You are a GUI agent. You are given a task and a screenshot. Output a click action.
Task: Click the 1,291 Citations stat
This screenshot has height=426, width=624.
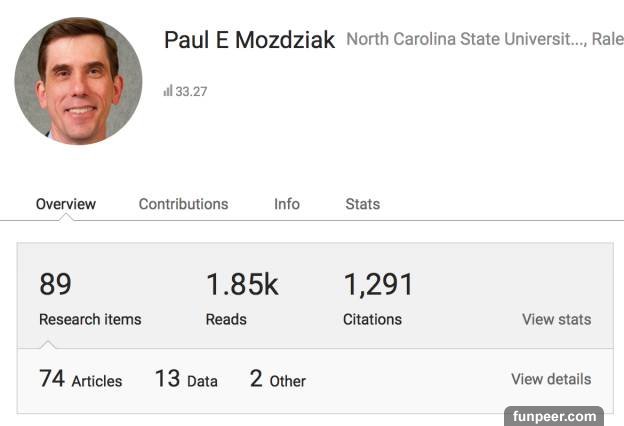378,286
